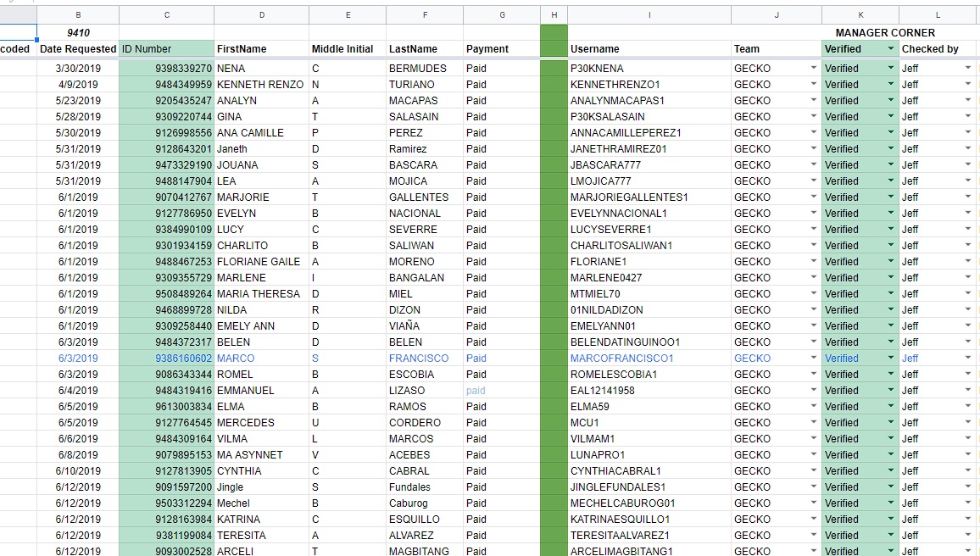Image resolution: width=980 pixels, height=556 pixels.
Task: Select last name MACAPAS
Action: tap(425, 100)
